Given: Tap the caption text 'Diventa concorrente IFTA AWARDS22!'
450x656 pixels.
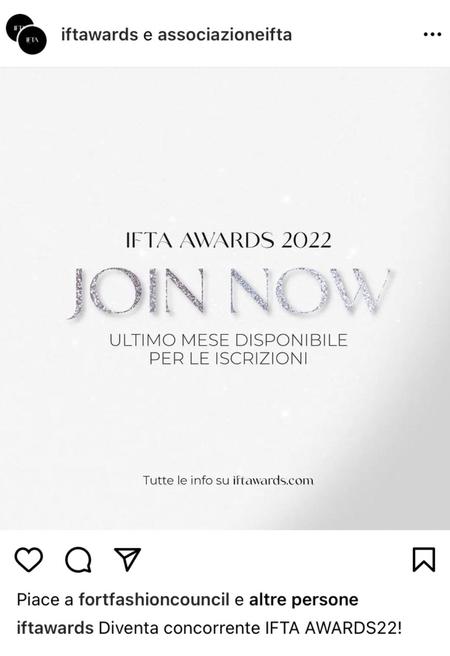Looking at the screenshot, I should click(250, 628).
